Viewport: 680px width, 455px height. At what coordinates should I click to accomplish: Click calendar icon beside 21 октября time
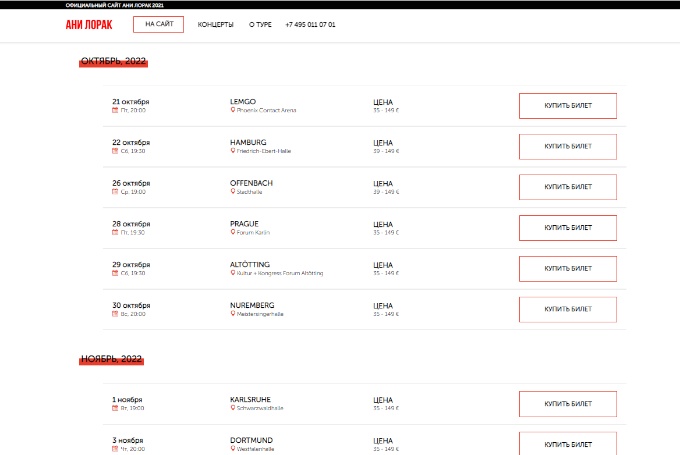[115, 110]
